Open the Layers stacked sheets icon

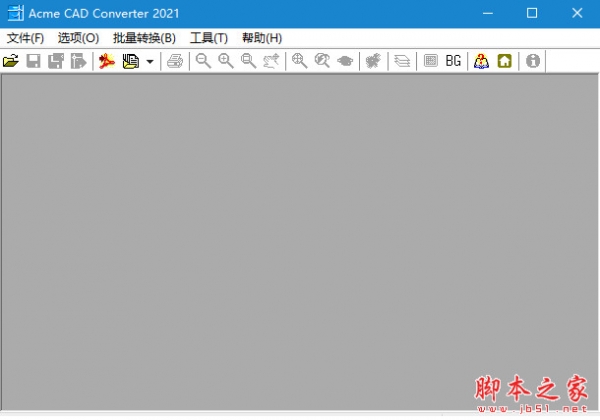[402, 61]
